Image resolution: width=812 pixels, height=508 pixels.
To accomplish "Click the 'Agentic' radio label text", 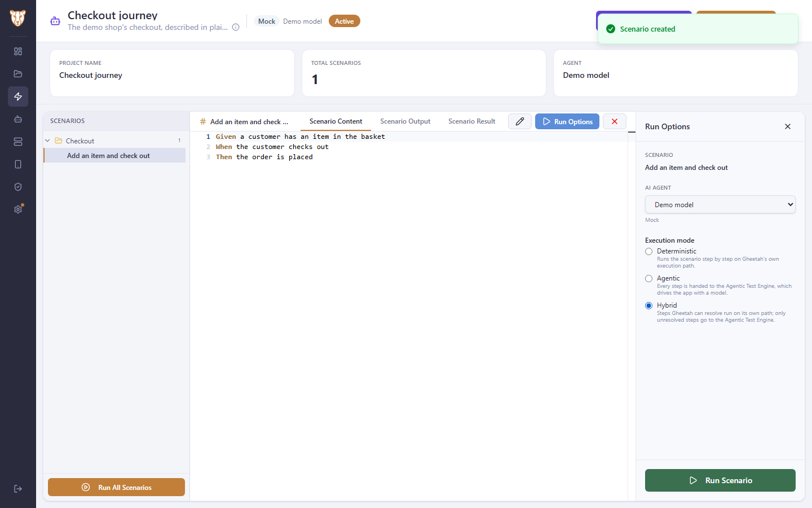I will click(668, 278).
